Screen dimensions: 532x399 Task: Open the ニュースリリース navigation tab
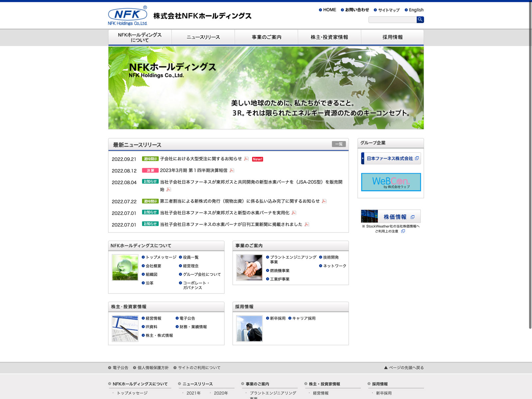(x=203, y=37)
